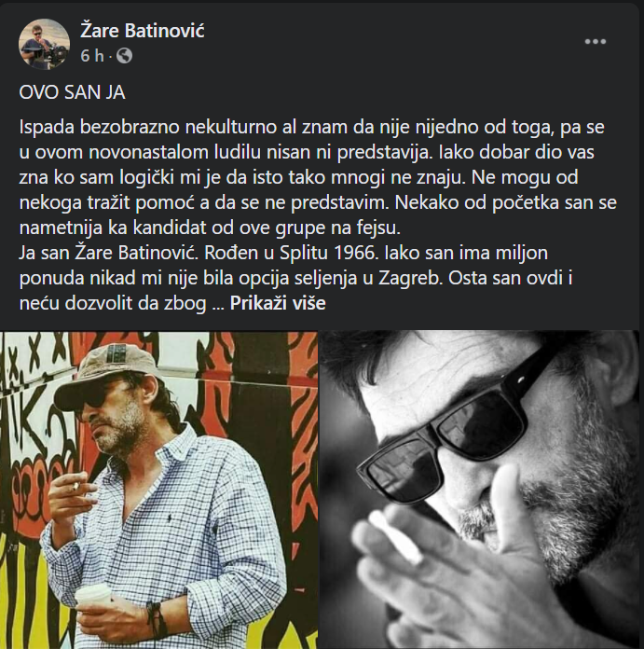Expand the post with 'Prikaži više'

pyautogui.click(x=278, y=303)
